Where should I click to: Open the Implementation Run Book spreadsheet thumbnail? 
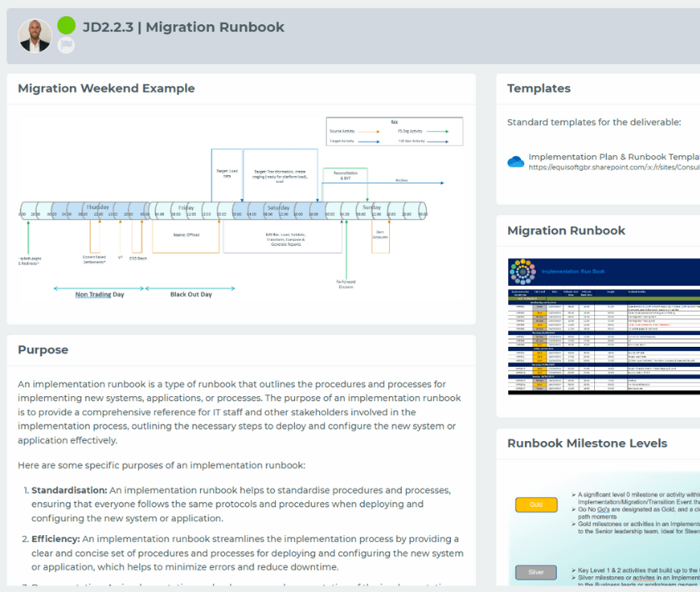(x=604, y=338)
